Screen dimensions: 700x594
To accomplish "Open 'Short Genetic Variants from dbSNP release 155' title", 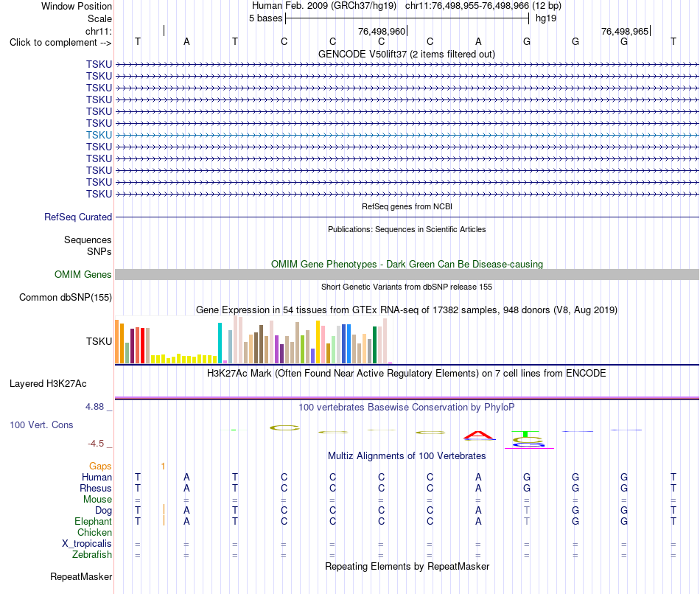I will 407,287.
